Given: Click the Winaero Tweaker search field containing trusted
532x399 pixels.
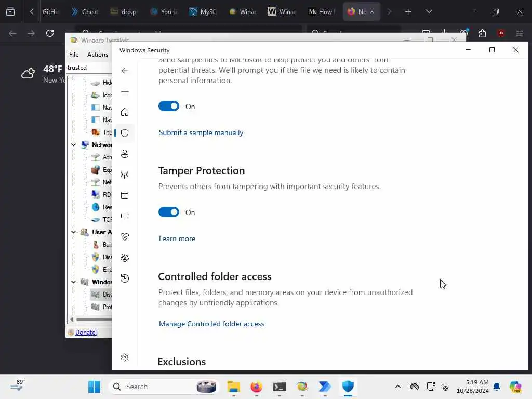Looking at the screenshot, I should coord(89,68).
